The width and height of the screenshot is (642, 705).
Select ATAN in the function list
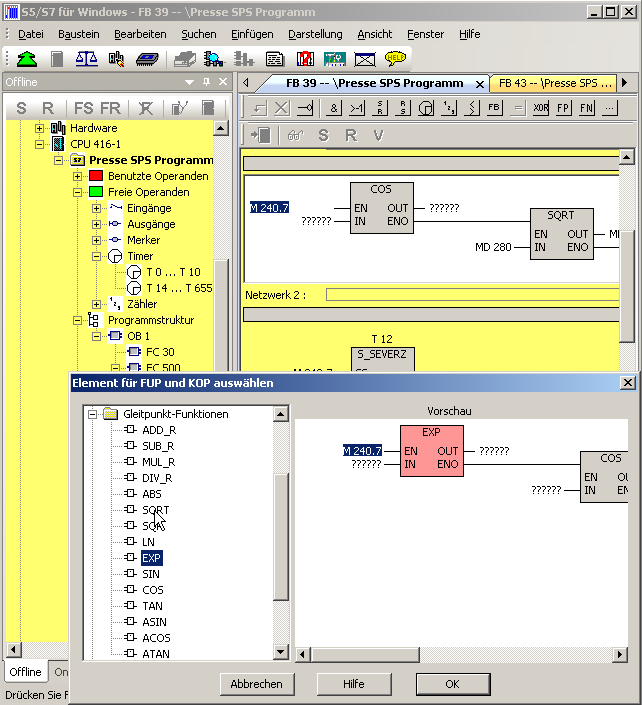pos(156,654)
